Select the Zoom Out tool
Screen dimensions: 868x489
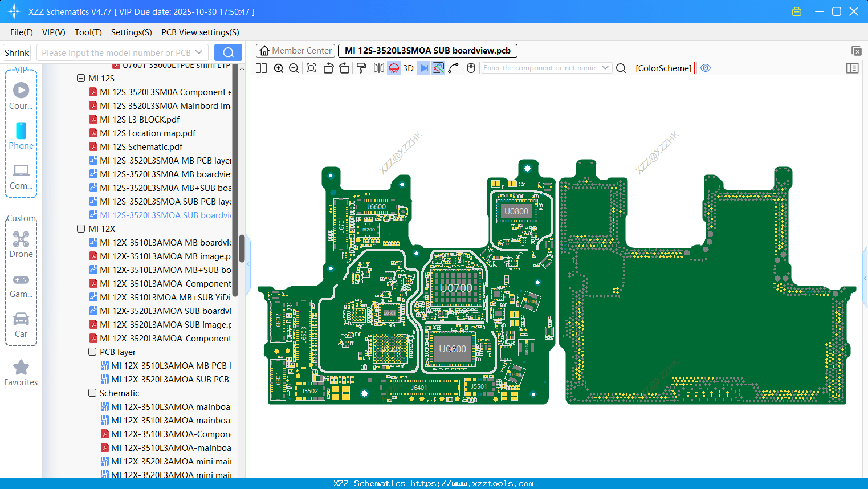[x=294, y=68]
